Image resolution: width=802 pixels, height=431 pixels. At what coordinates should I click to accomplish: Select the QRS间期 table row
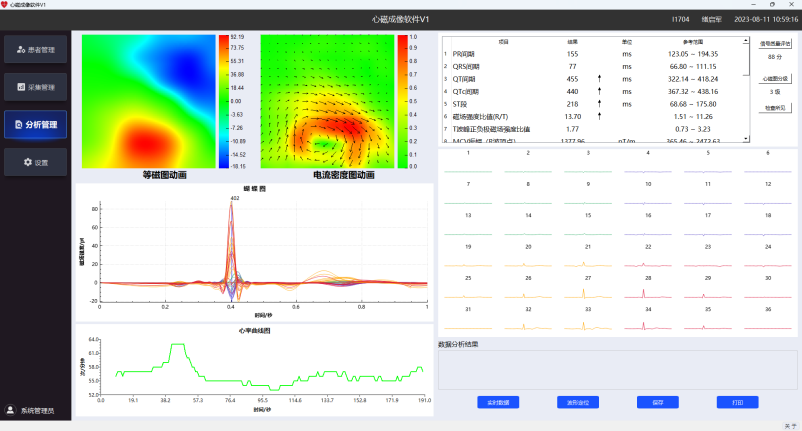coord(593,66)
